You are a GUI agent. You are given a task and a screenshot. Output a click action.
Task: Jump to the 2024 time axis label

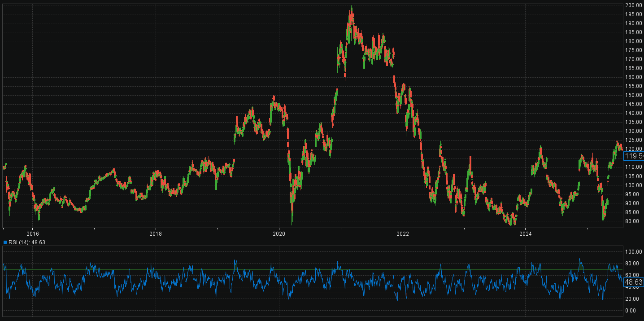point(526,233)
